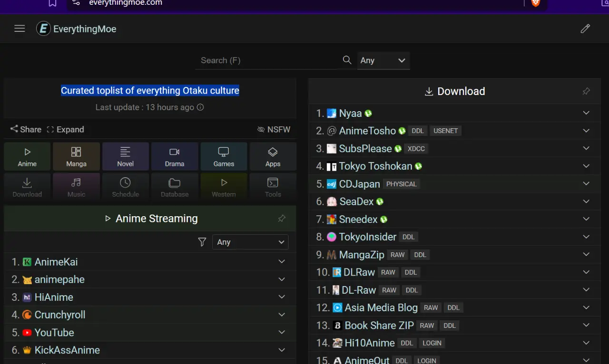Open the animepahe link

click(x=59, y=279)
